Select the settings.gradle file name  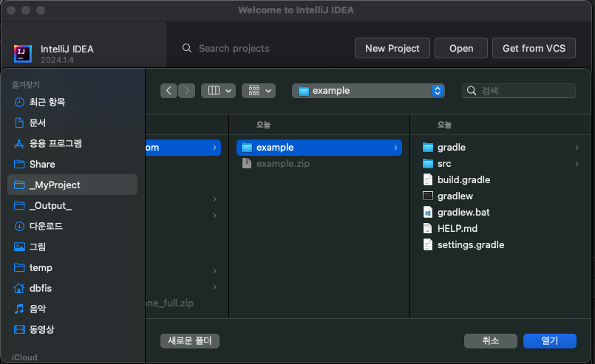point(471,245)
